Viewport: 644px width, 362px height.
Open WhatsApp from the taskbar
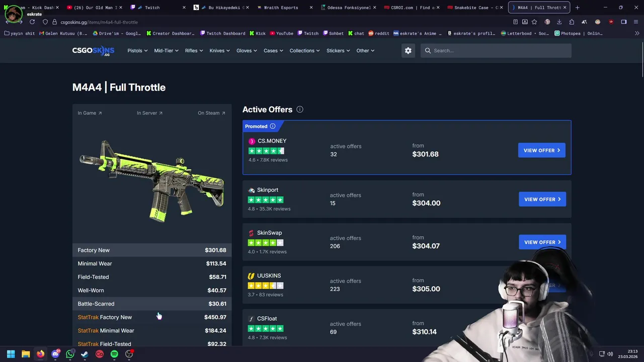[70, 354]
